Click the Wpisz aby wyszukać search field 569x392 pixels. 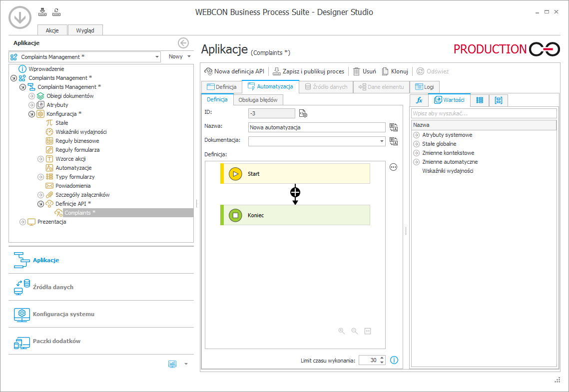click(484, 113)
